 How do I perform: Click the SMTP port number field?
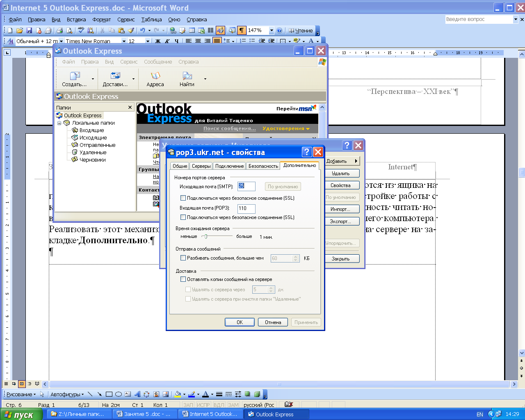247,186
